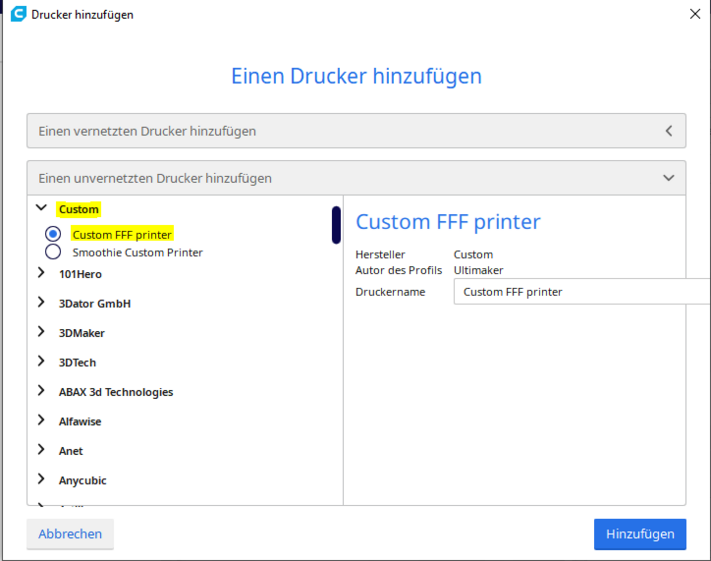
Task: Select the Custom FFF printer radio button
Action: [53, 234]
